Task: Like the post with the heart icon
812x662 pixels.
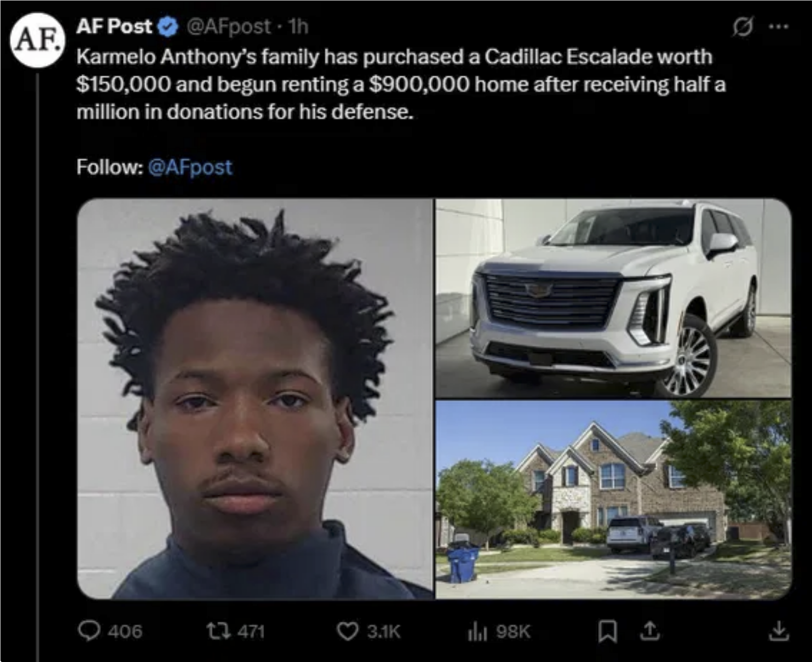Action: click(x=348, y=632)
